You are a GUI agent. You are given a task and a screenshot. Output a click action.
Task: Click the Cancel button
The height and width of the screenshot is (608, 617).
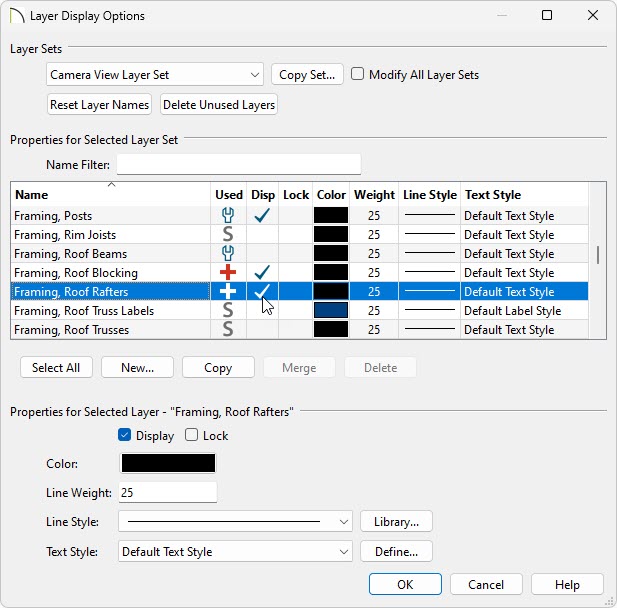[486, 584]
